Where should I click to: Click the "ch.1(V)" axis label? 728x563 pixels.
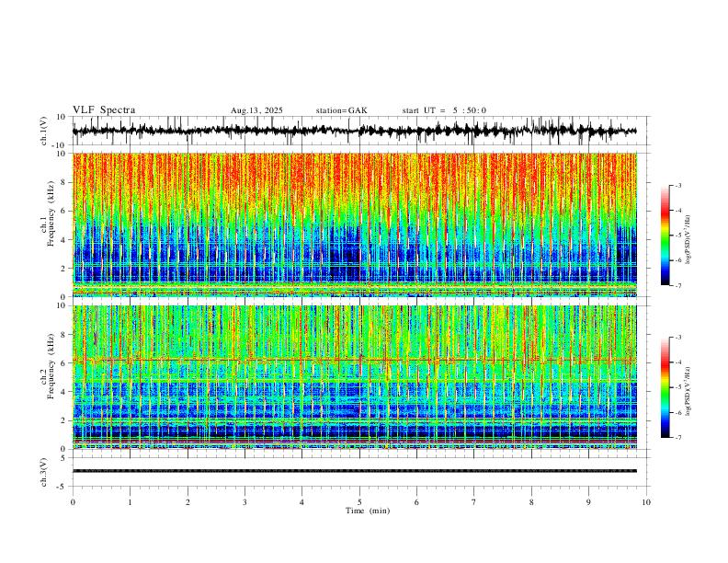click(44, 131)
